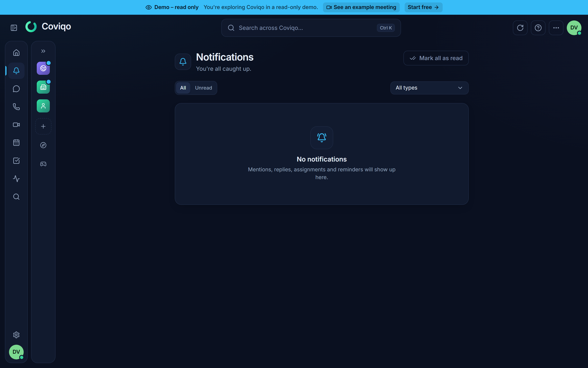588x368 pixels.
Task: Select the purple workspace icon
Action: click(43, 68)
